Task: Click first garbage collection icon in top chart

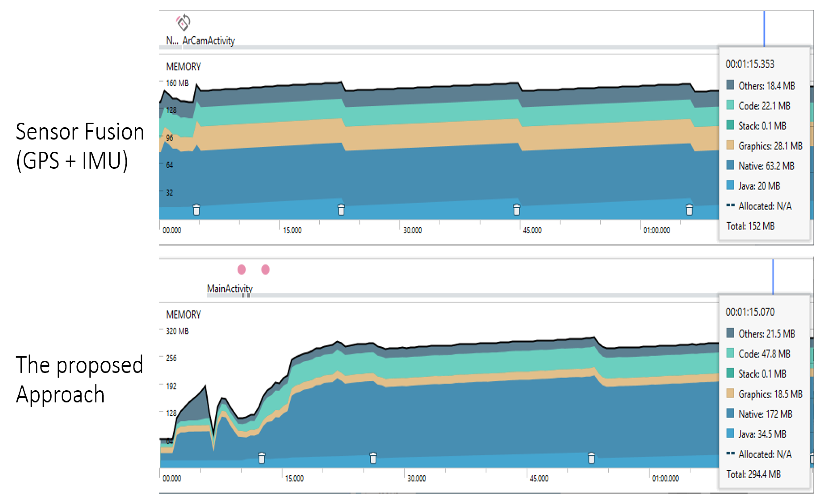Action: [197, 210]
